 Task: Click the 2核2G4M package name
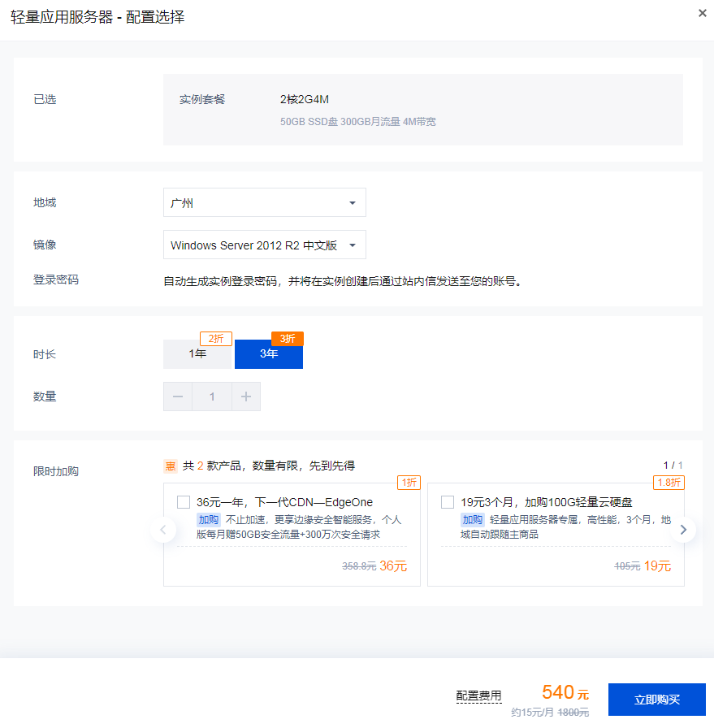point(305,99)
